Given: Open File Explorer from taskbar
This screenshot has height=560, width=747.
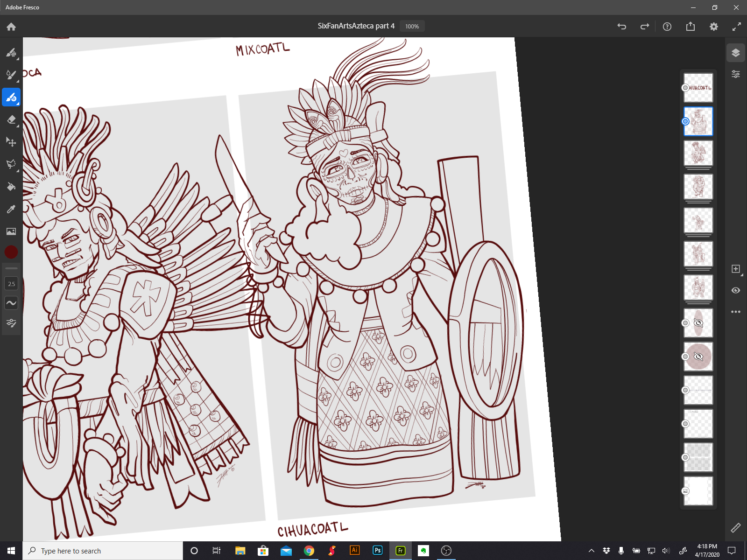Looking at the screenshot, I should click(x=240, y=551).
